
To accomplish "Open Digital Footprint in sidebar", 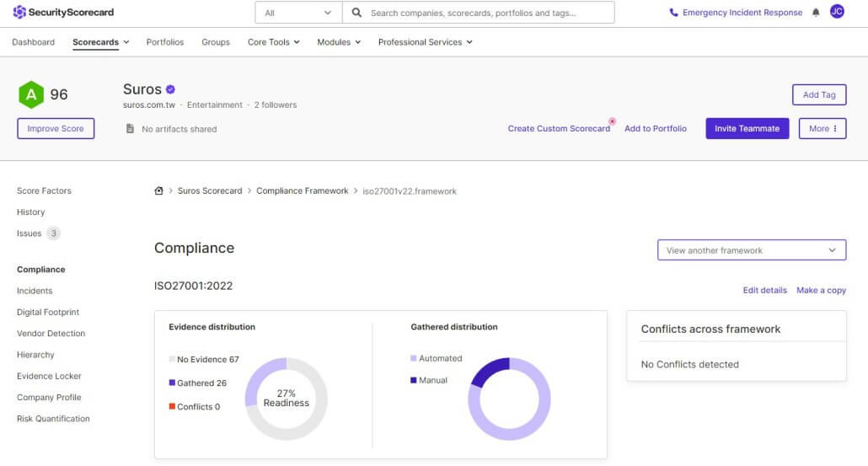I will pyautogui.click(x=47, y=312).
